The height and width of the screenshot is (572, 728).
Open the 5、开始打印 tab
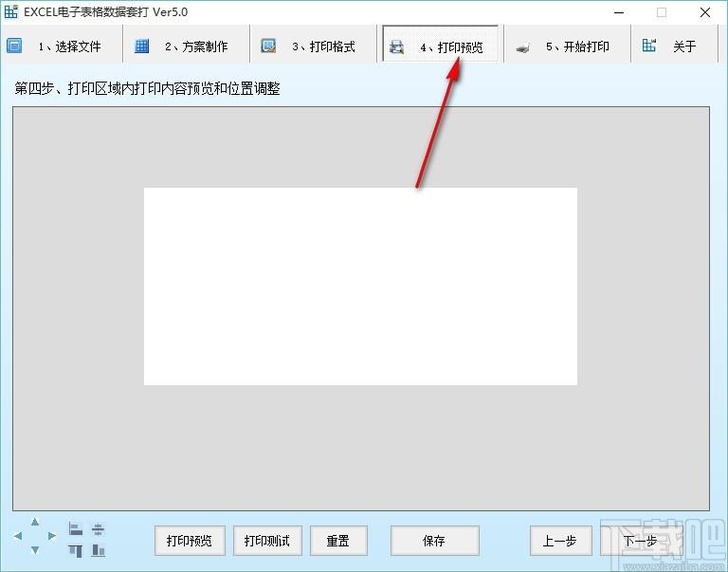[x=568, y=46]
